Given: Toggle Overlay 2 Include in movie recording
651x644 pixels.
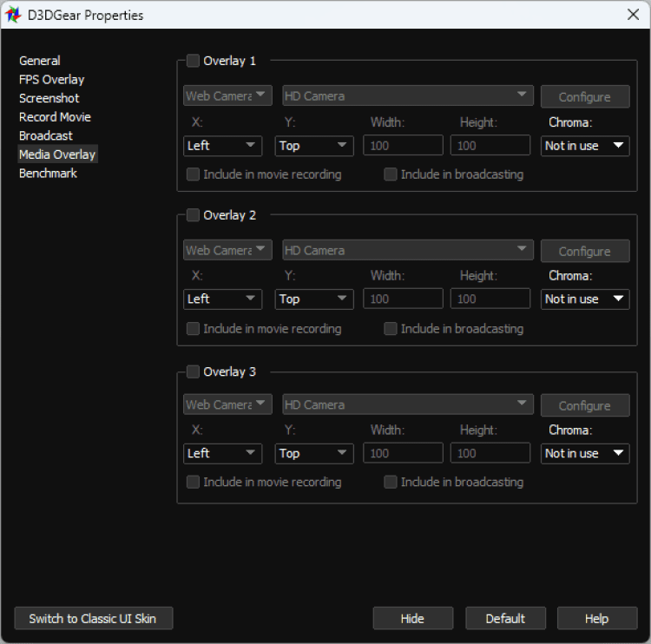Looking at the screenshot, I should (193, 328).
